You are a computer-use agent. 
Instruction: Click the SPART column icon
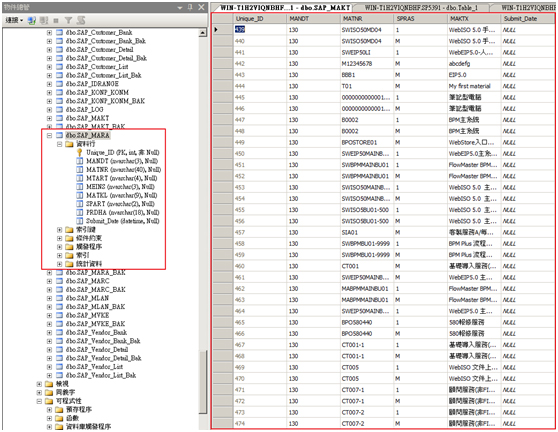80,204
